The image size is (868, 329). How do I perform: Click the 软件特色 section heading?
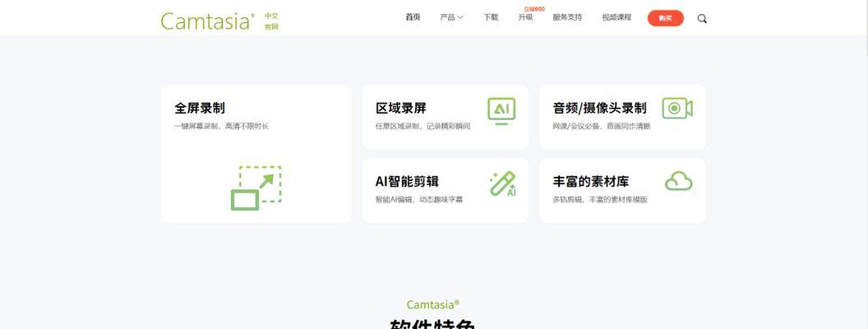pos(433,324)
